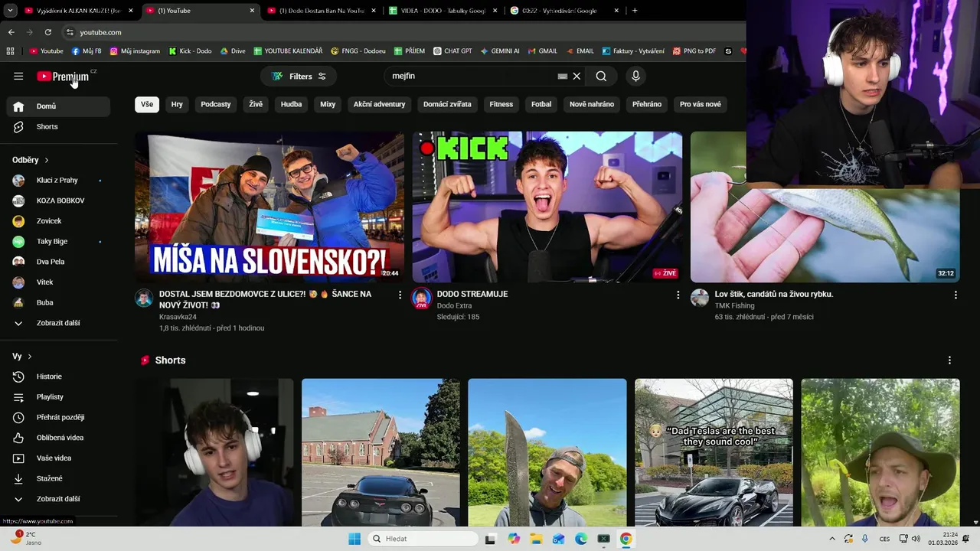The image size is (980, 551).
Task: Open File Explorer from taskbar
Action: [536, 539]
